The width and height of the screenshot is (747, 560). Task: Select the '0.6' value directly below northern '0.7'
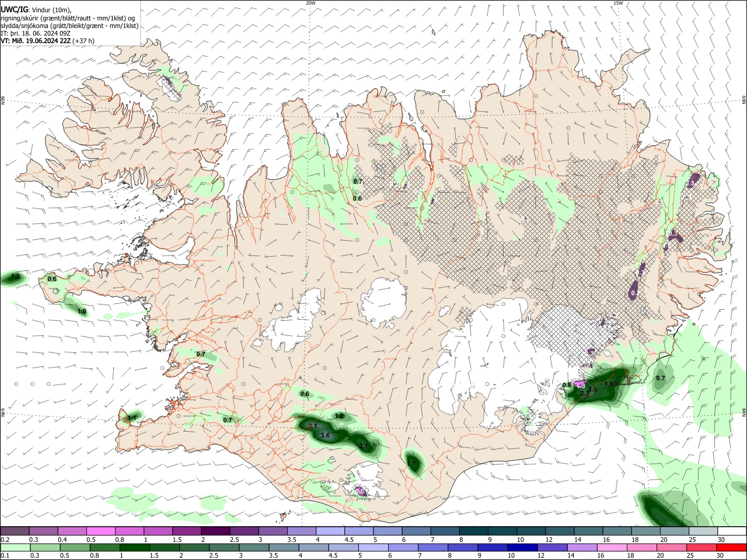click(357, 198)
